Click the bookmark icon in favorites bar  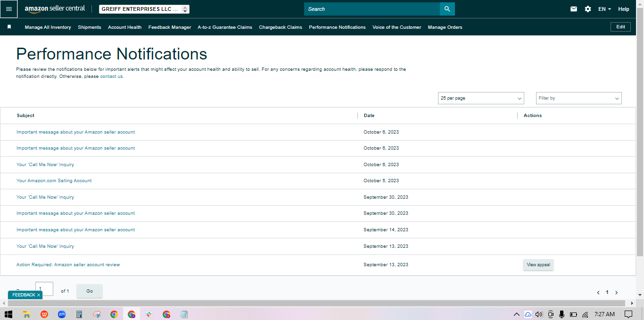coord(9,27)
